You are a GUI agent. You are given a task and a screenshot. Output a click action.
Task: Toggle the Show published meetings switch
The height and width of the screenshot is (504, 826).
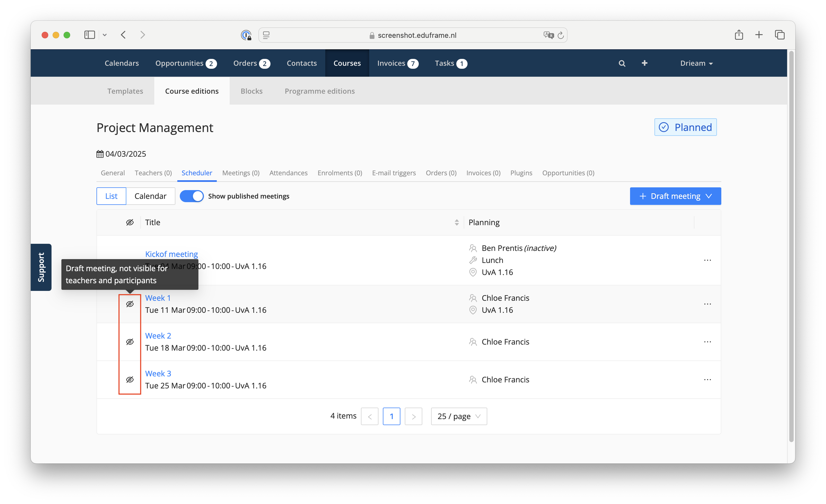[x=192, y=196]
